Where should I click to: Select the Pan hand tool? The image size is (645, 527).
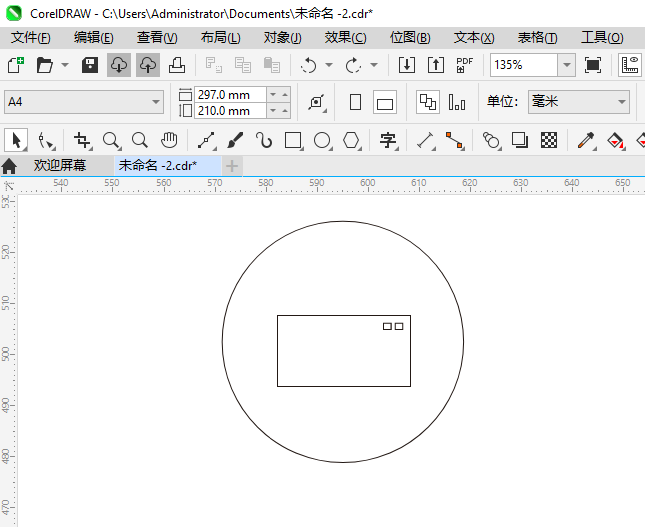[x=169, y=140]
